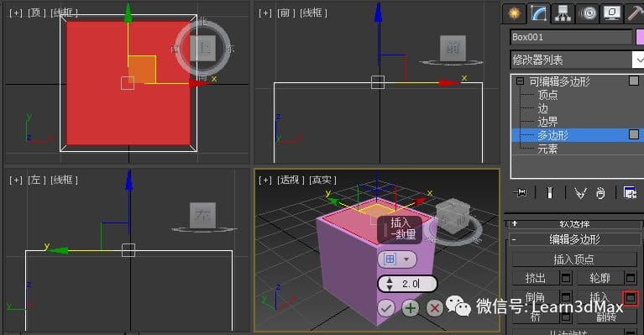Click the Box001 object name field
The height and width of the screenshot is (335, 644).
coord(571,37)
